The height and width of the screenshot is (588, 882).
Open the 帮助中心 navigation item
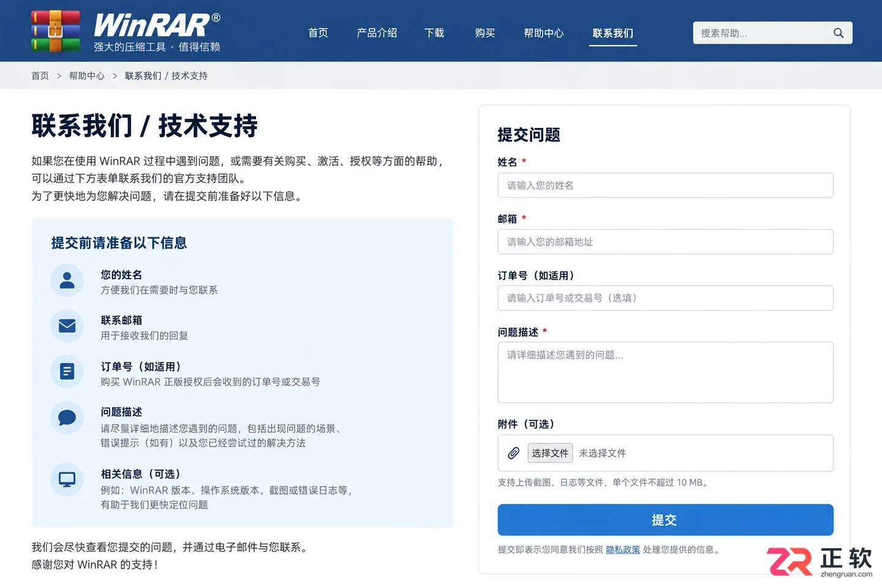(544, 33)
